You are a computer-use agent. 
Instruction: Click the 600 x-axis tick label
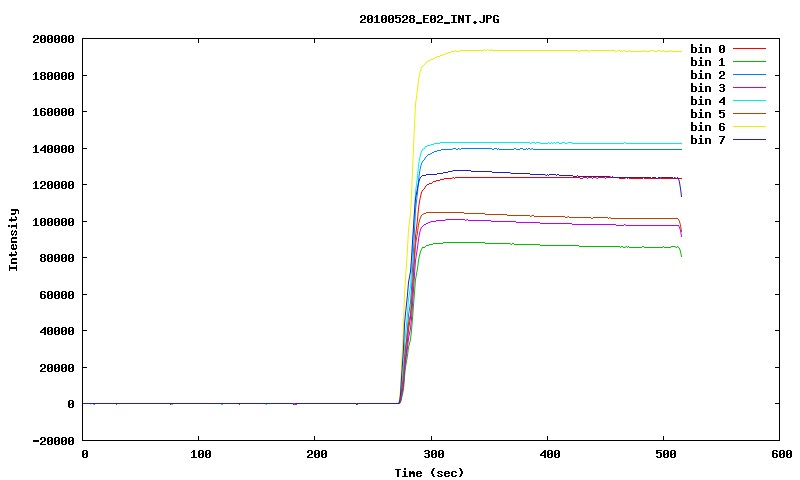pos(782,454)
